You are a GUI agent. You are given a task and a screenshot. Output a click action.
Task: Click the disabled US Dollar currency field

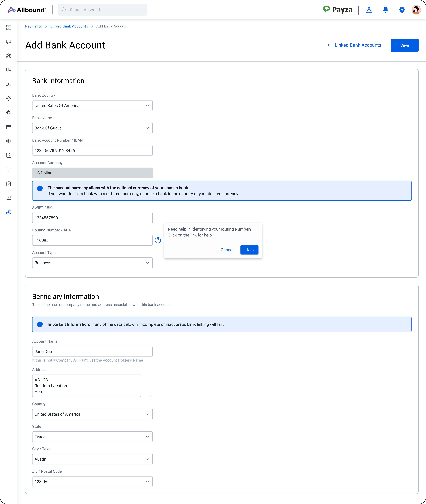92,173
